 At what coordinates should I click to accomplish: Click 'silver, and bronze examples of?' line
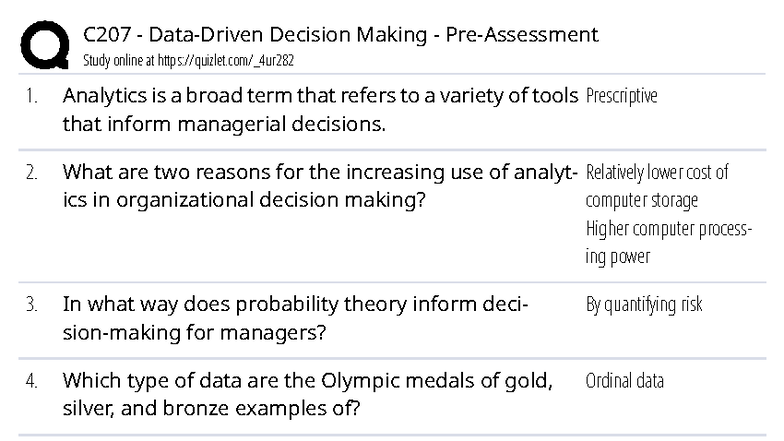210,408
